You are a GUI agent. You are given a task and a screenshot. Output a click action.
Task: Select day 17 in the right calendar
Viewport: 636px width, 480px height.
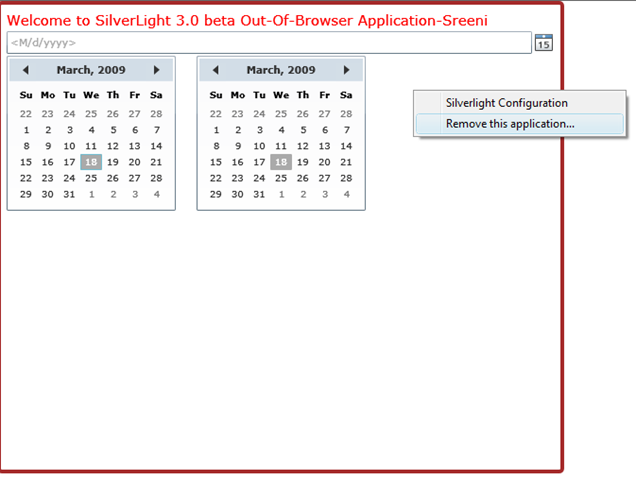click(x=259, y=162)
